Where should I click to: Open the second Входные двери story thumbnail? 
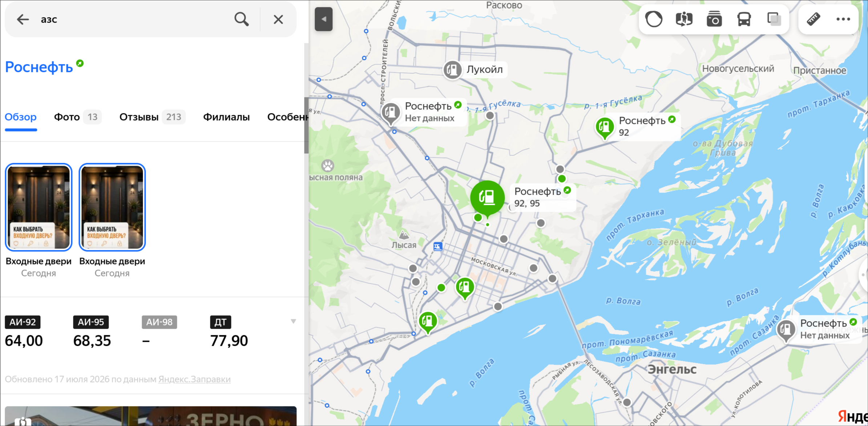112,207
